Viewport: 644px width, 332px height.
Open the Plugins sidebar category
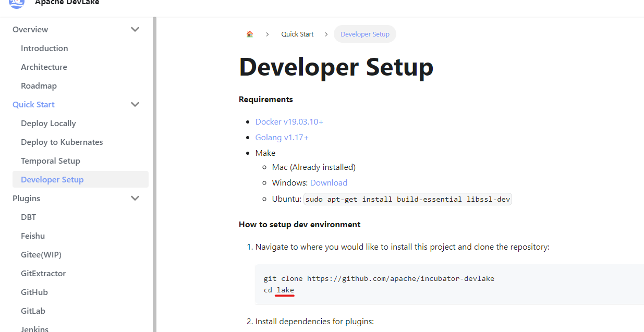pos(26,199)
